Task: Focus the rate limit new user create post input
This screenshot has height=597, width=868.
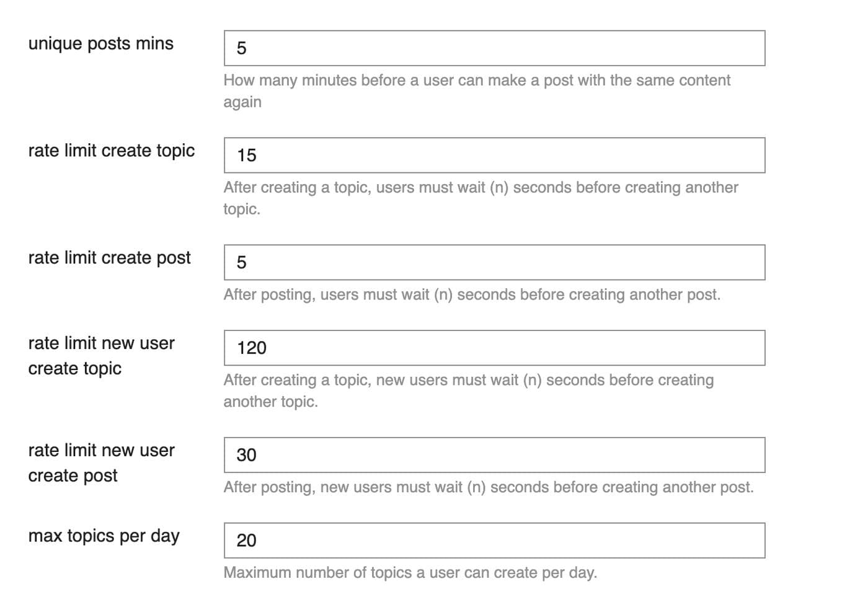Action: [494, 456]
